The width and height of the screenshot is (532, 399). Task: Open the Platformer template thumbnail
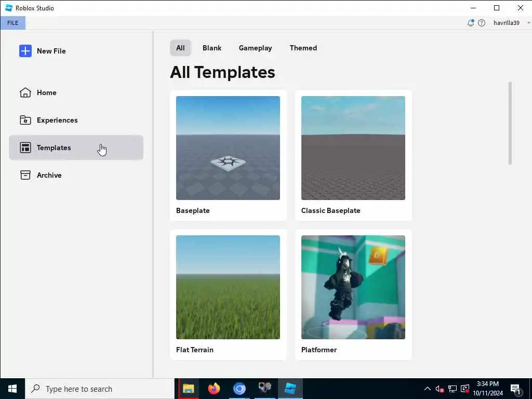[x=353, y=287]
